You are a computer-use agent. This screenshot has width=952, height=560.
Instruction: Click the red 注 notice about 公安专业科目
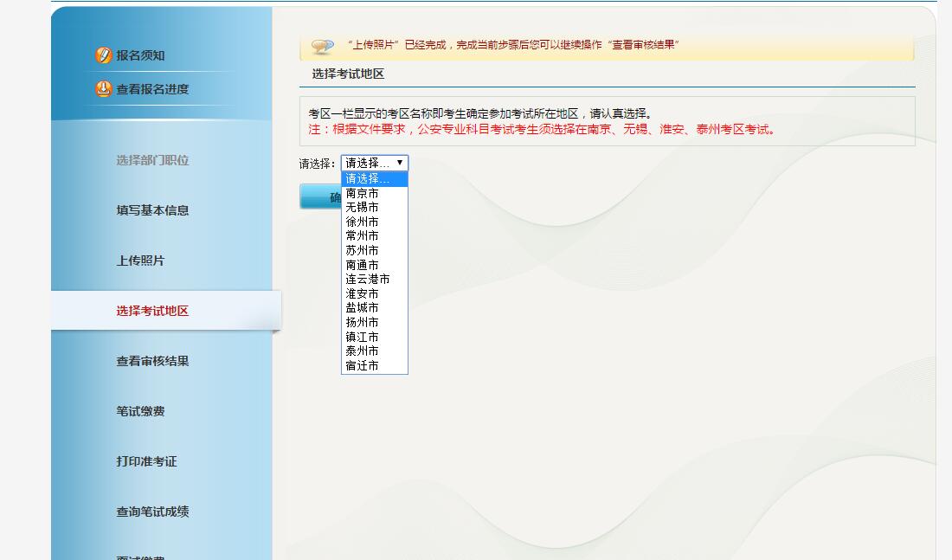542,129
